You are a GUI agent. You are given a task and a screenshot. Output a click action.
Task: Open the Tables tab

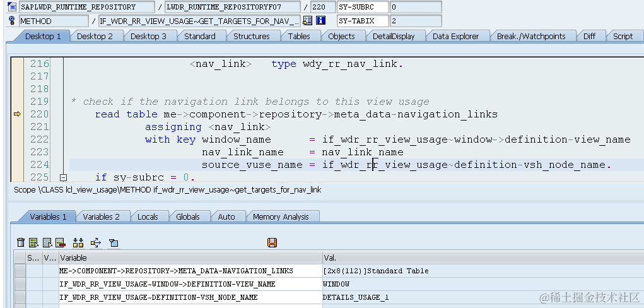pos(299,36)
